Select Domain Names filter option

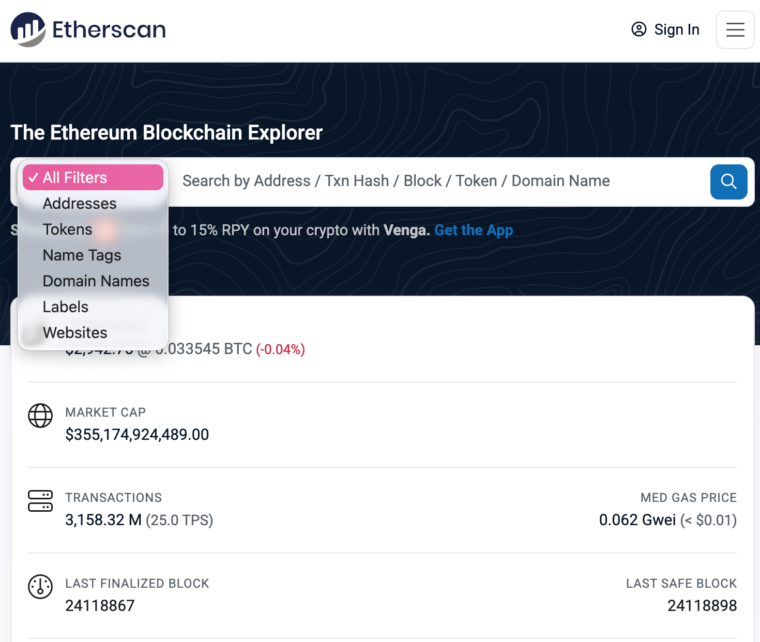[95, 282]
